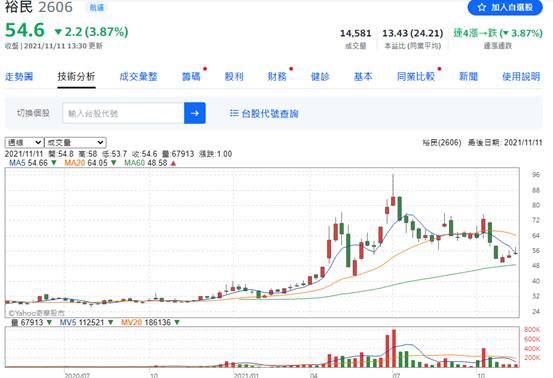Open the 基本 tab
The image size is (553, 378).
[363, 77]
